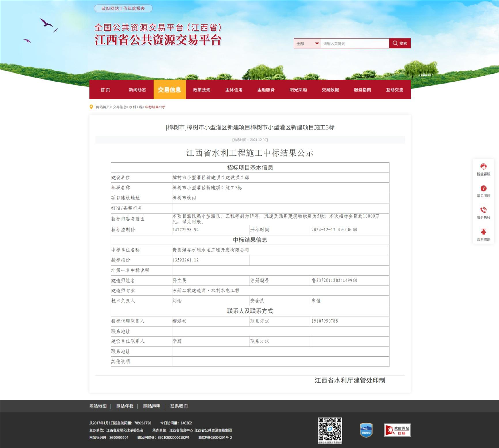This screenshot has width=499, height=448.
Task: Open the 首页 home tab
Action: [x=105, y=90]
